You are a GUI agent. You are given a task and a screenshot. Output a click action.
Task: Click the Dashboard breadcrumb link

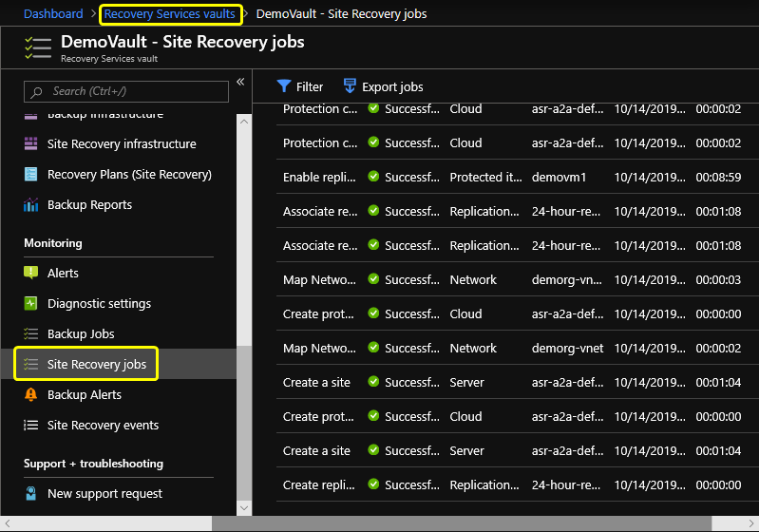coord(53,13)
